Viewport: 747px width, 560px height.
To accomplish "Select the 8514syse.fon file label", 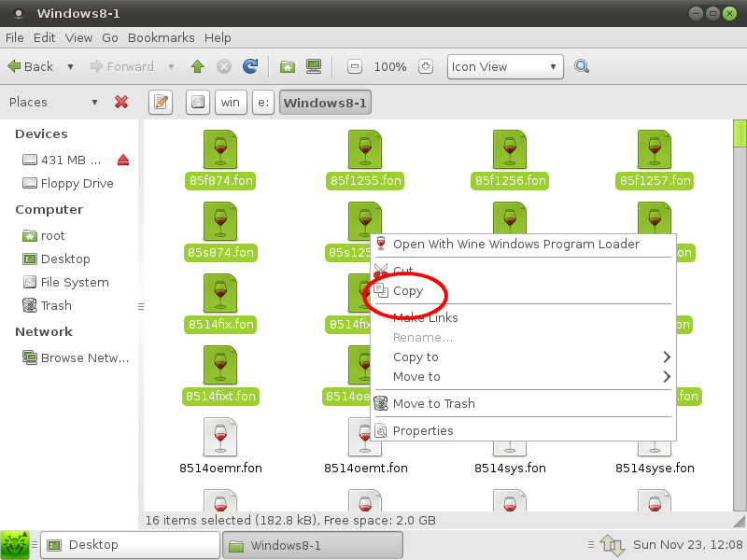I will pyautogui.click(x=655, y=469).
